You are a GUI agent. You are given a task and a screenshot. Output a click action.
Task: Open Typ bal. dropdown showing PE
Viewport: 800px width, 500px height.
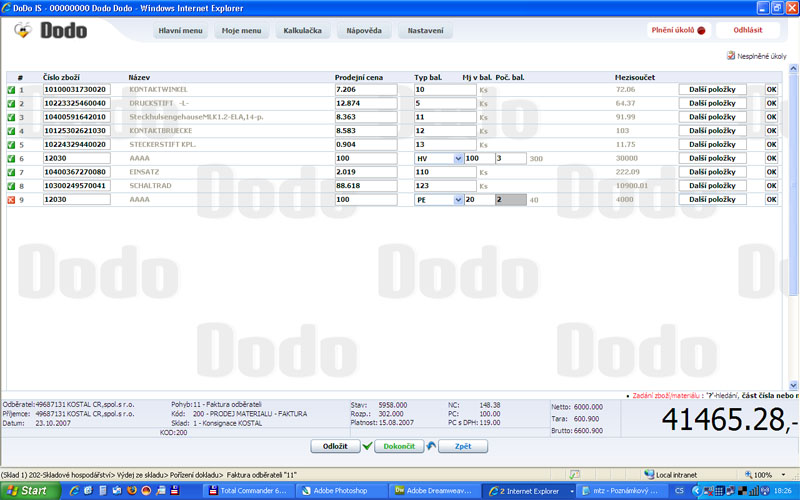[458, 200]
